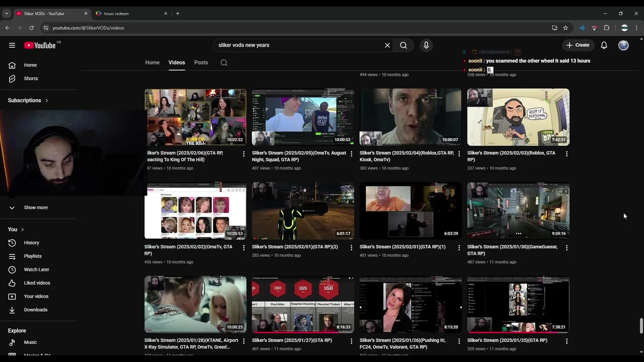Open the 168 IQ hexagons thumbnail
Screen dimensions: 644x362
[303, 304]
